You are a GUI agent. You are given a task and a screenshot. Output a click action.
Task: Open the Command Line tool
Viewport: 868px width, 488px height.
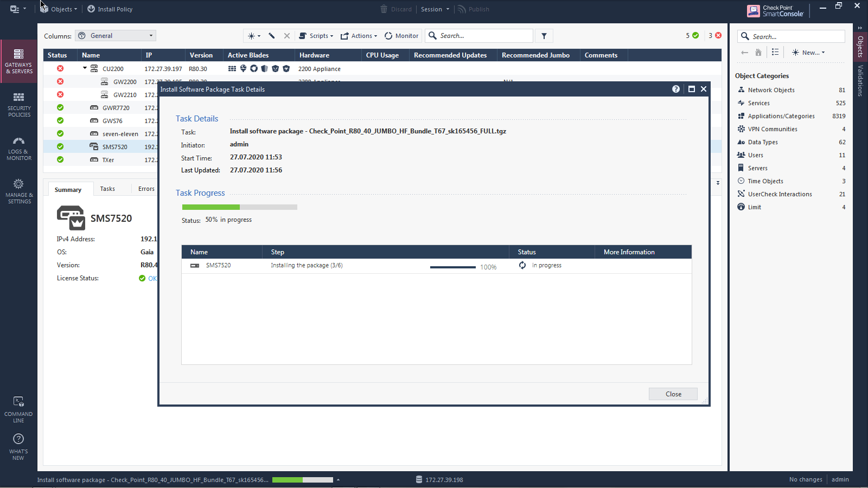pyautogui.click(x=18, y=407)
